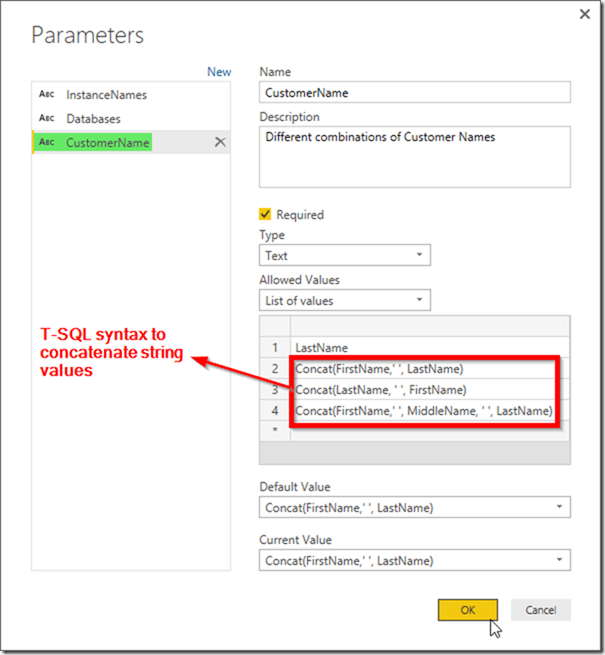Click the empty new row marked with asterisk
Image resolution: width=605 pixels, height=655 pixels.
click(x=430, y=430)
